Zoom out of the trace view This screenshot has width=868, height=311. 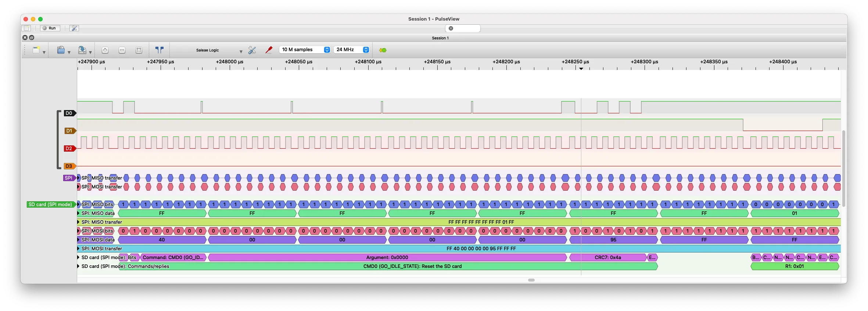point(122,50)
